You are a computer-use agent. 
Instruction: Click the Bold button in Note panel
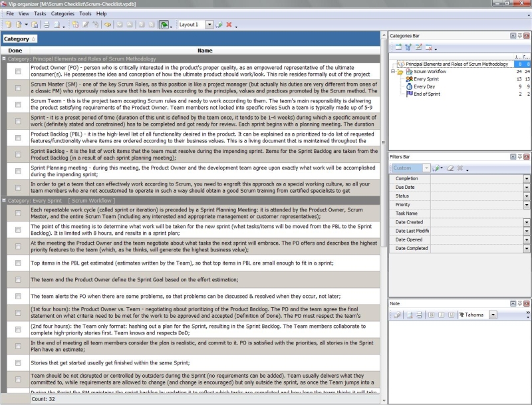pyautogui.click(x=430, y=315)
